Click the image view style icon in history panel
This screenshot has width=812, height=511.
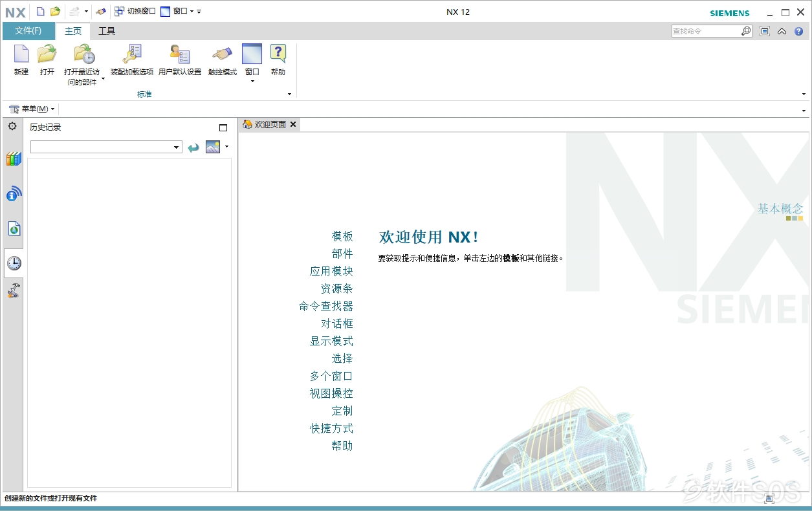click(213, 147)
